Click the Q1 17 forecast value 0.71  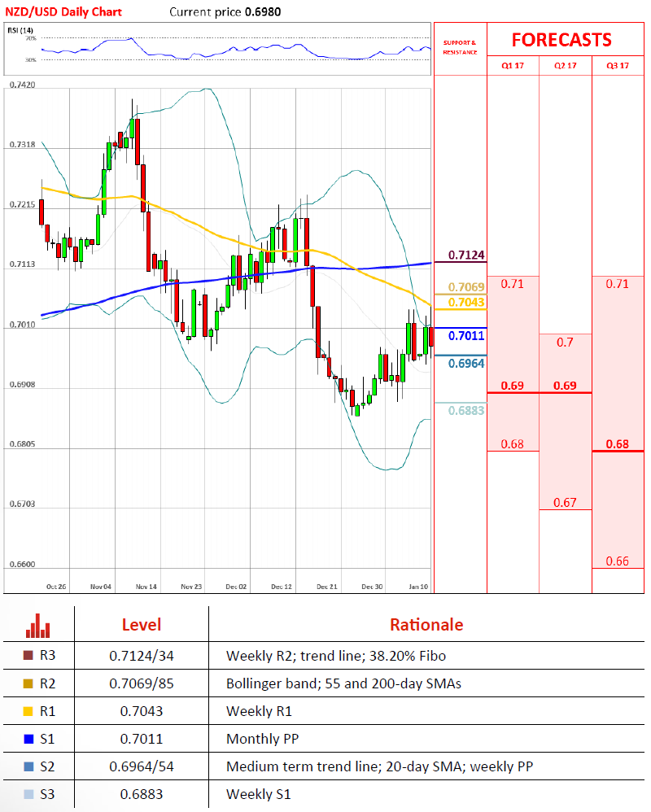pos(513,284)
